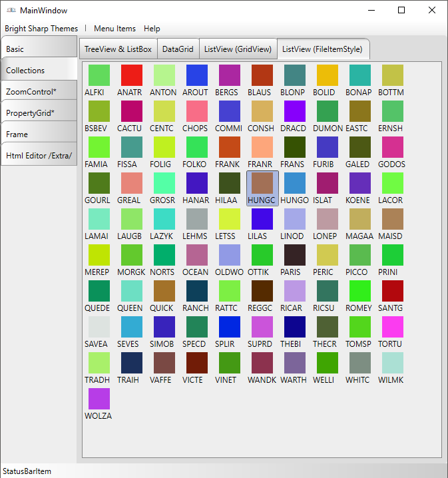Choose the PARIS dark brown item icon
Image resolution: width=448 pixels, height=478 pixels.
[294, 255]
